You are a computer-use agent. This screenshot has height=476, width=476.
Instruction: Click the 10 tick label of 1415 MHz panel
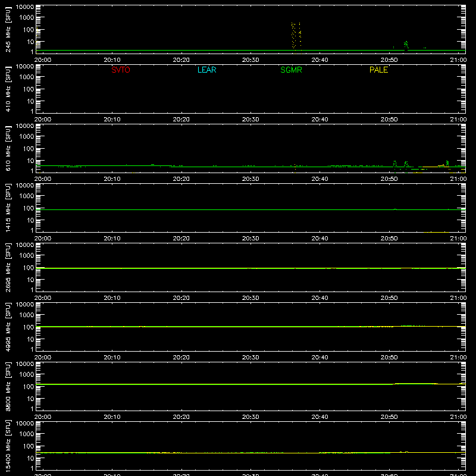click(x=30, y=220)
